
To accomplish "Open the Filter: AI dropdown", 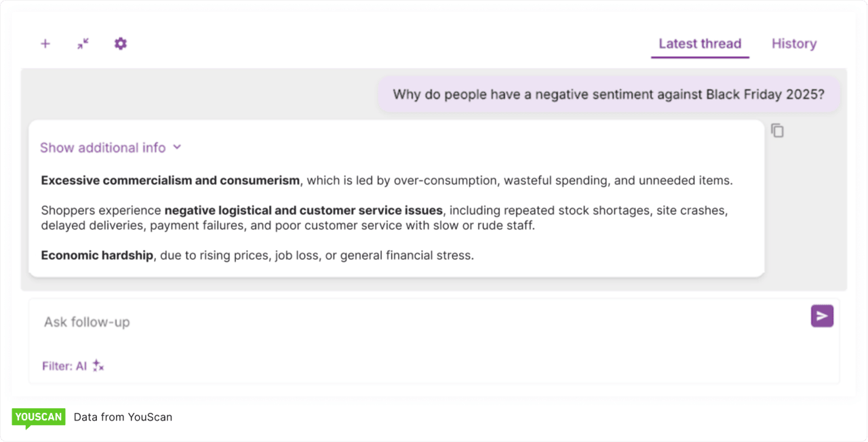I will (x=71, y=365).
